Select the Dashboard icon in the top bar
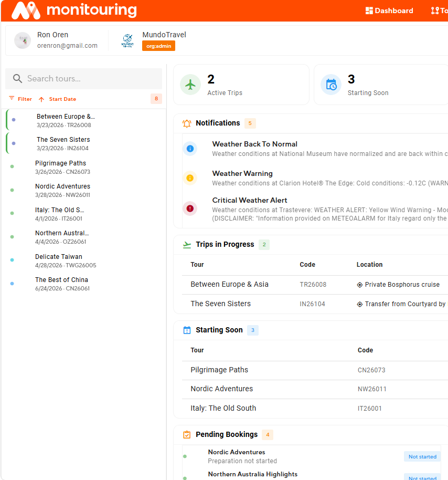 369,11
